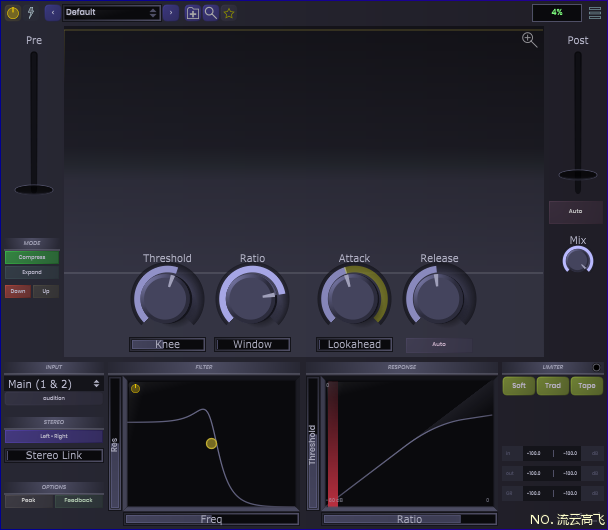Screen dimensions: 608x530
Task: Go to next preset arrow
Action: click(x=171, y=13)
